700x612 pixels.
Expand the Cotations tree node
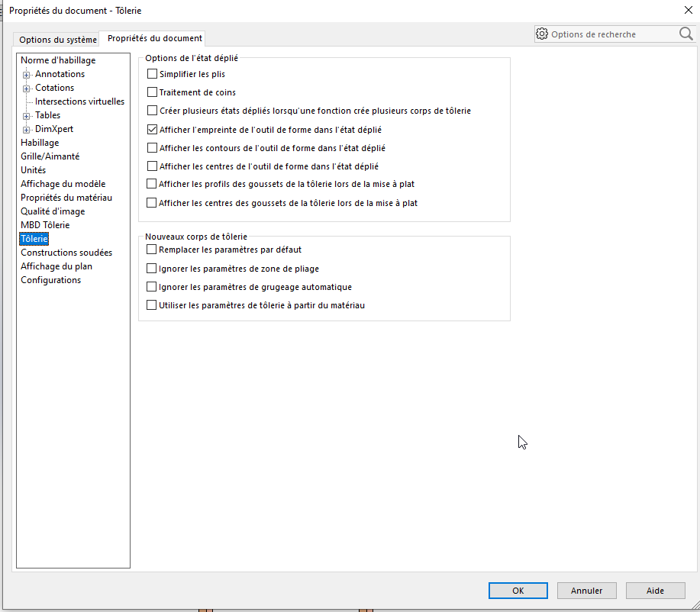[x=27, y=89]
